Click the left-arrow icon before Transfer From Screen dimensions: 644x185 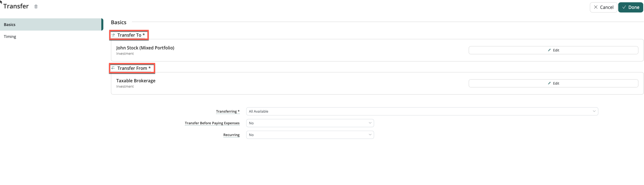[x=113, y=68]
